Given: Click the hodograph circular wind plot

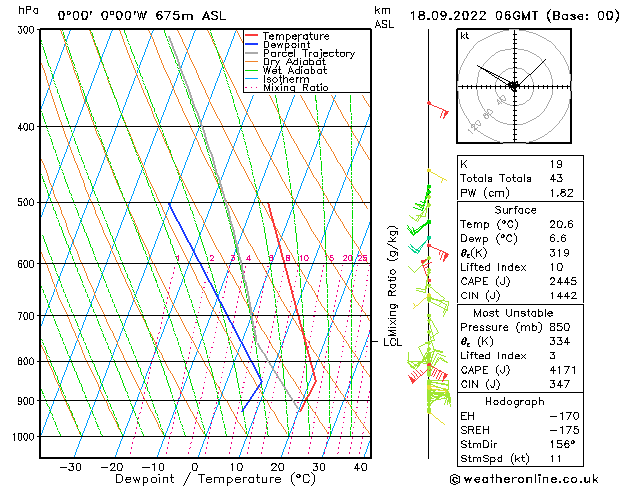Looking at the screenshot, I should coord(513,86).
